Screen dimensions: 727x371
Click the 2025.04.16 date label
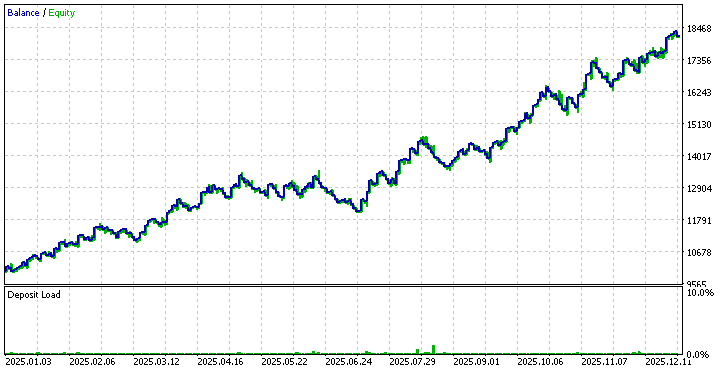pyautogui.click(x=221, y=362)
